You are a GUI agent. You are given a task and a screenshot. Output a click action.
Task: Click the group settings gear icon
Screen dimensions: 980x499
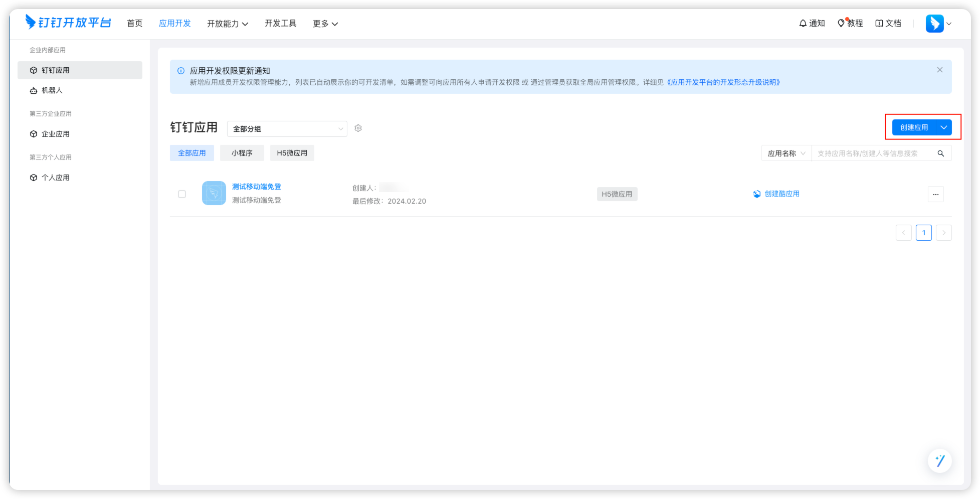tap(358, 128)
